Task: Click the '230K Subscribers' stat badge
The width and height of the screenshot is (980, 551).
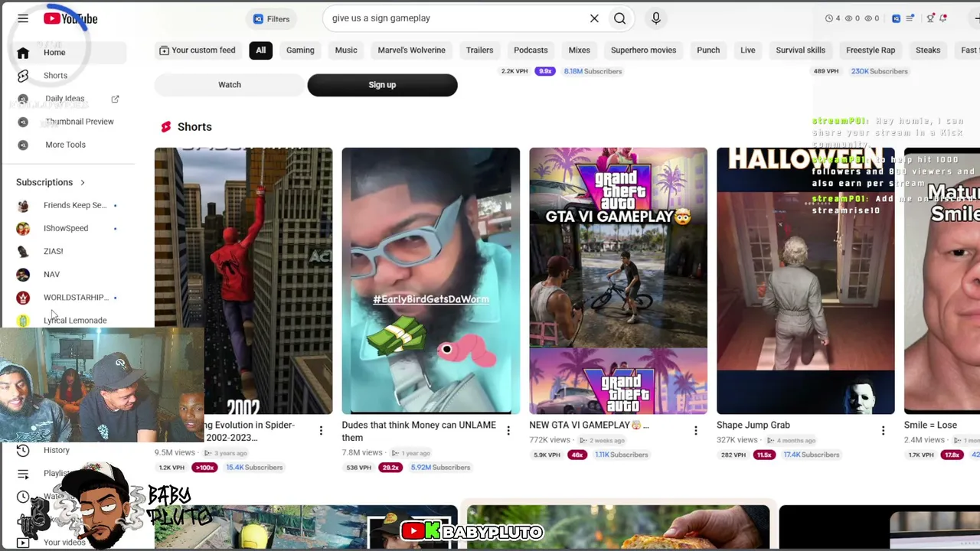Action: point(879,71)
